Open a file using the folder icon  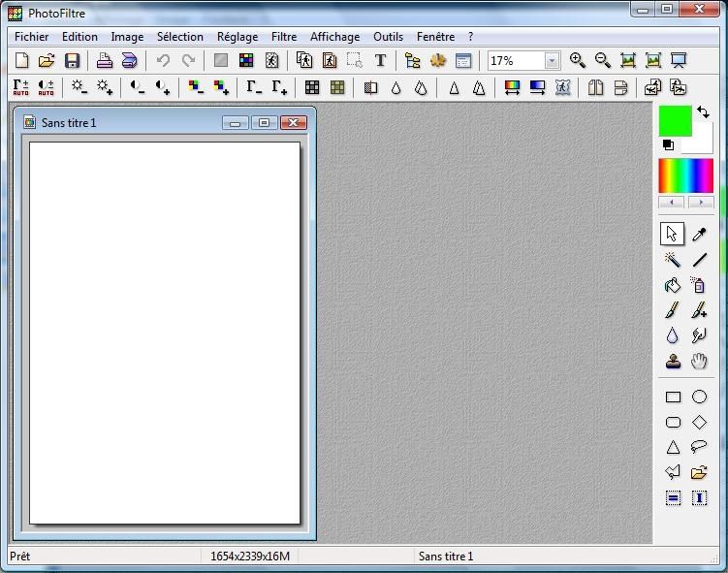point(47,60)
